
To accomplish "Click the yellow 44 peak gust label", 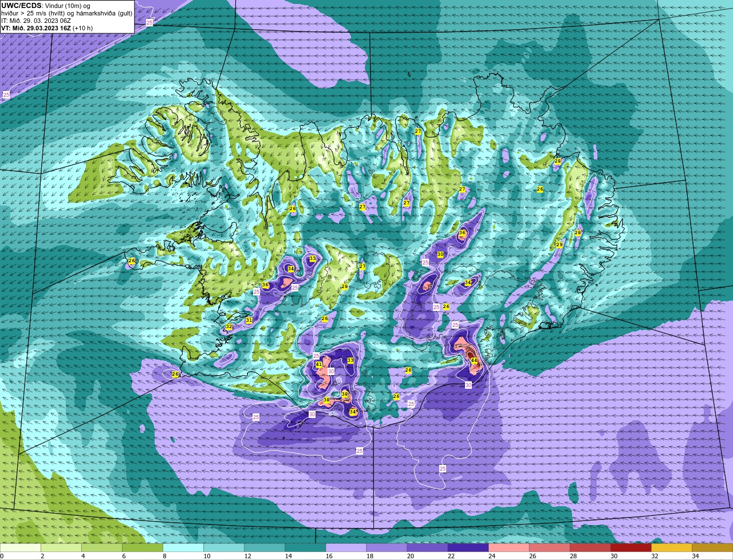I will click(x=474, y=360).
